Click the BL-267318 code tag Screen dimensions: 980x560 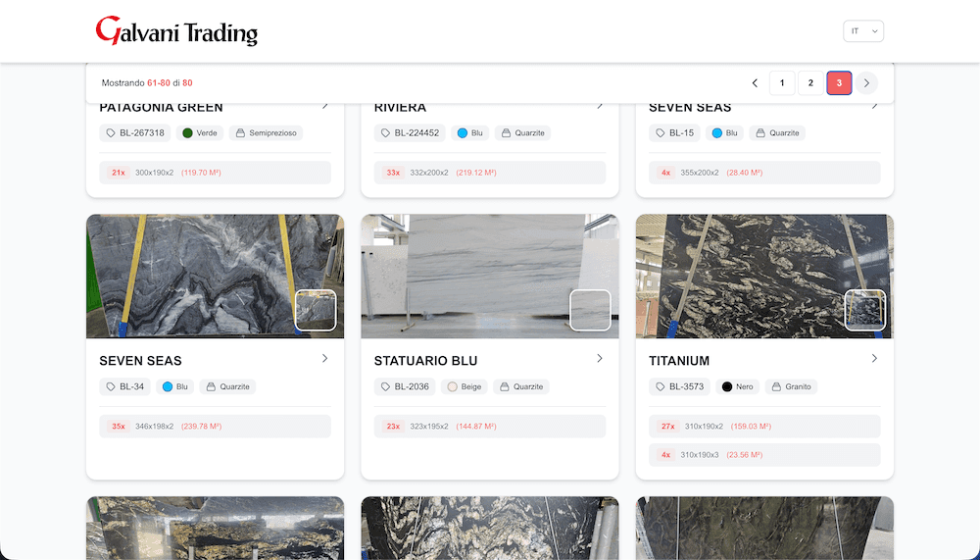[x=135, y=133]
